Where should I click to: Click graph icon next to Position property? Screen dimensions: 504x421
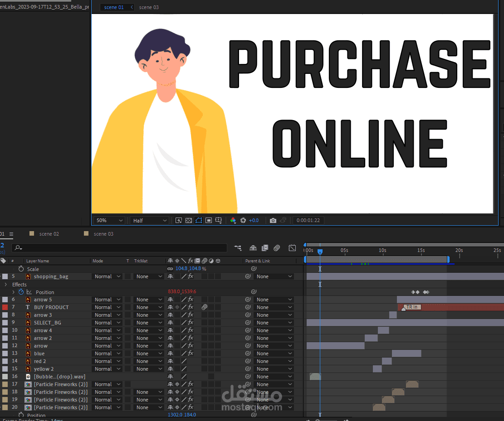pyautogui.click(x=29, y=292)
